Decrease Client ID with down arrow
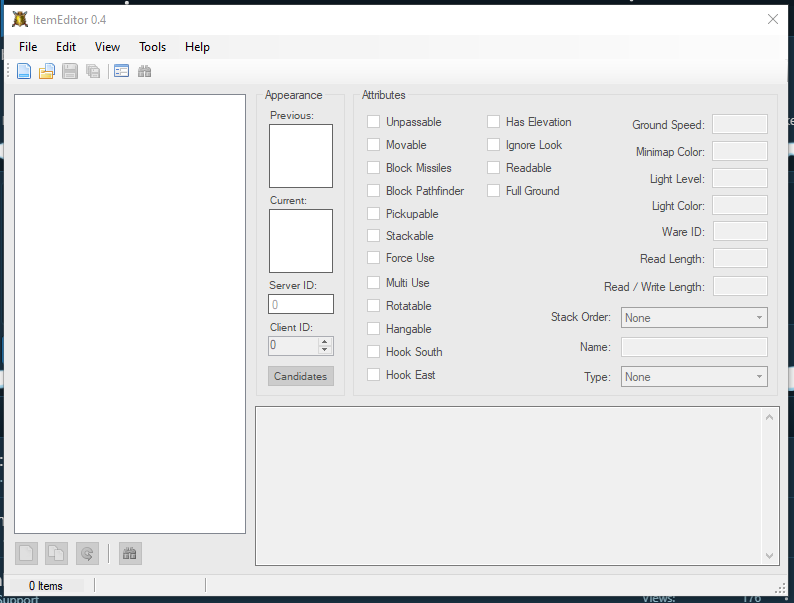This screenshot has height=603, width=794. click(x=325, y=349)
